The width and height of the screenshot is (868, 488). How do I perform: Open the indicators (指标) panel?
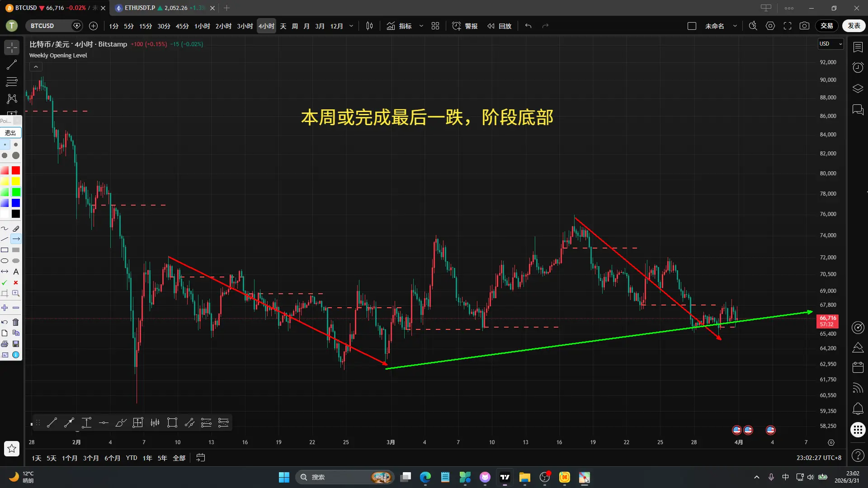(x=399, y=26)
